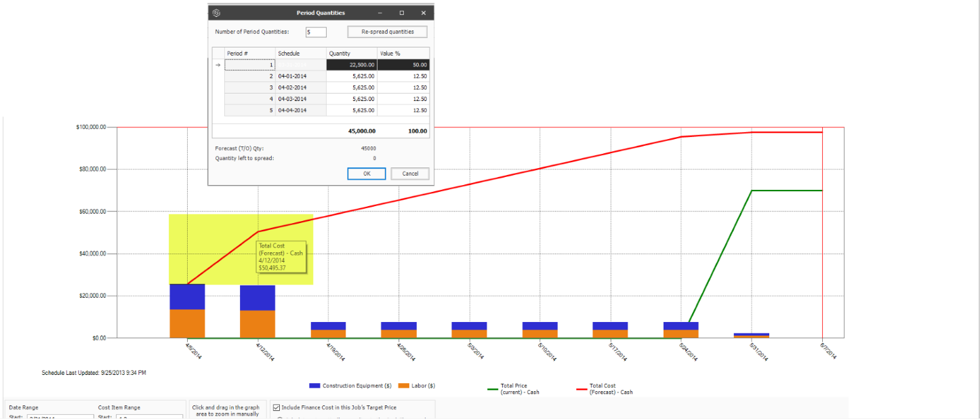This screenshot has height=419, width=980.
Task: Click the Construction Equipment legend blue swatch
Action: point(314,386)
